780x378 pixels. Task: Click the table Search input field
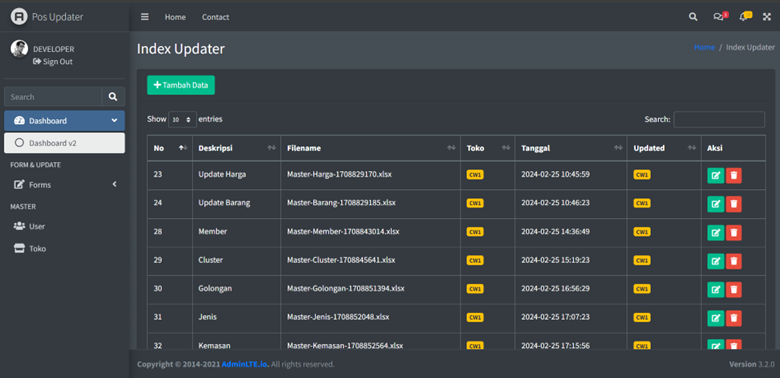click(719, 119)
